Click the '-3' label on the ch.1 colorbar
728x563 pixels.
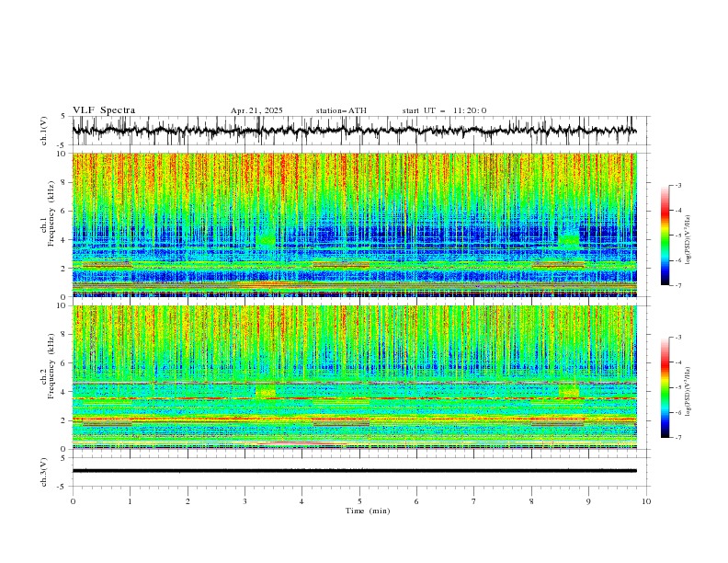[677, 185]
